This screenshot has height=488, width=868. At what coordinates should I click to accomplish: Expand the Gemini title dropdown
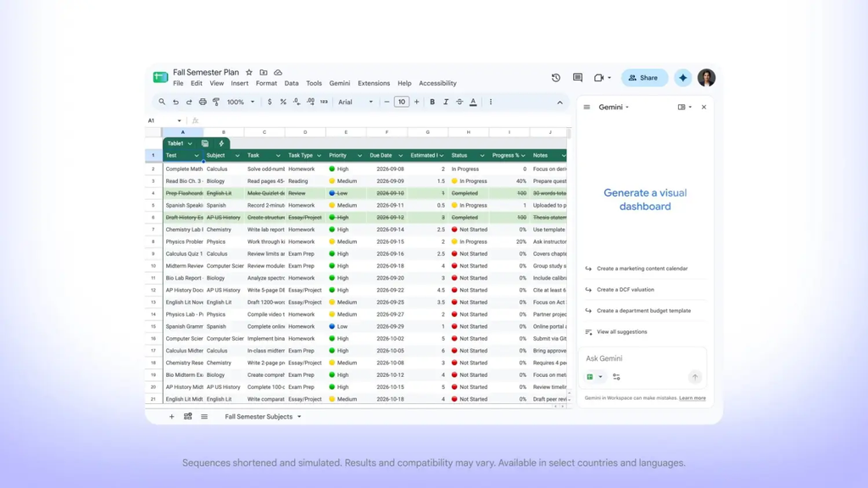(x=614, y=108)
